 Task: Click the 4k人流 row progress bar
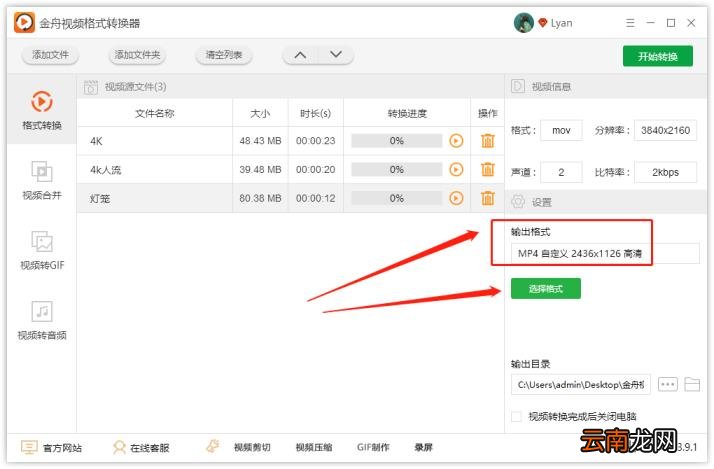pyautogui.click(x=397, y=169)
